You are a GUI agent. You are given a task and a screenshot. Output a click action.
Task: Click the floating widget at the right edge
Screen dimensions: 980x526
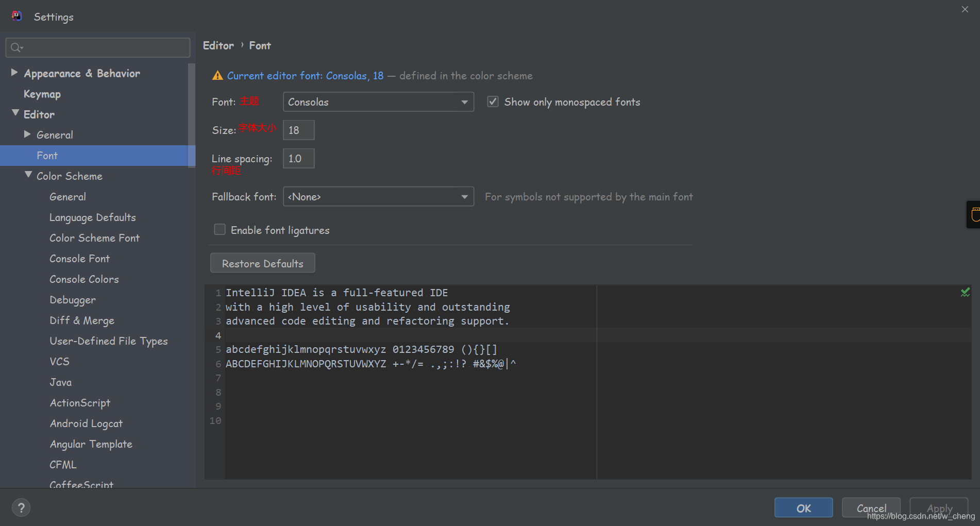[x=973, y=214]
